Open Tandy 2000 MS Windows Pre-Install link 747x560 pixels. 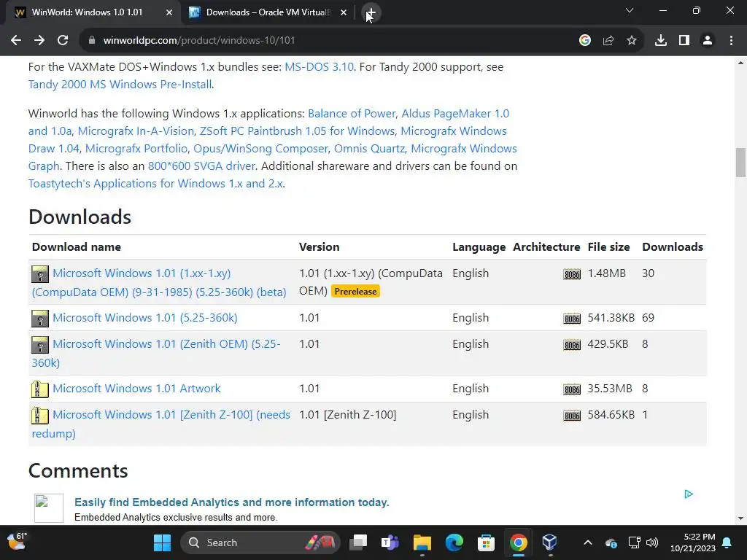click(x=120, y=85)
